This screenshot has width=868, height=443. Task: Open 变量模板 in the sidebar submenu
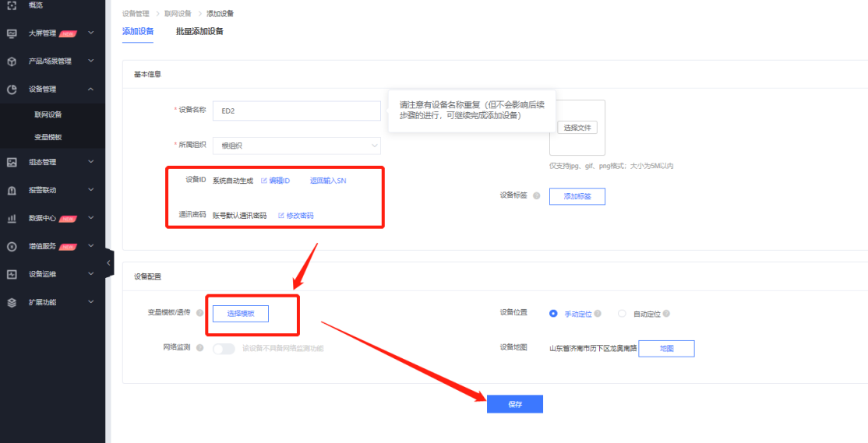(x=48, y=137)
